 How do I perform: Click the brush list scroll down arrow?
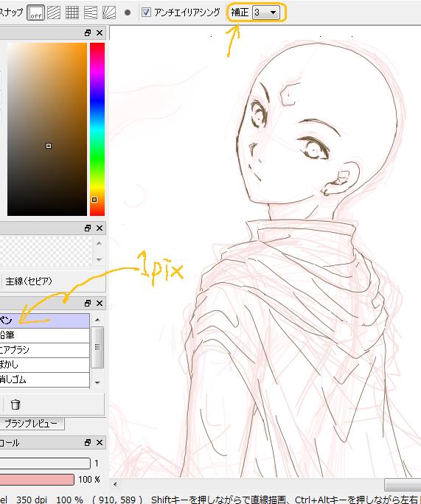pyautogui.click(x=98, y=383)
